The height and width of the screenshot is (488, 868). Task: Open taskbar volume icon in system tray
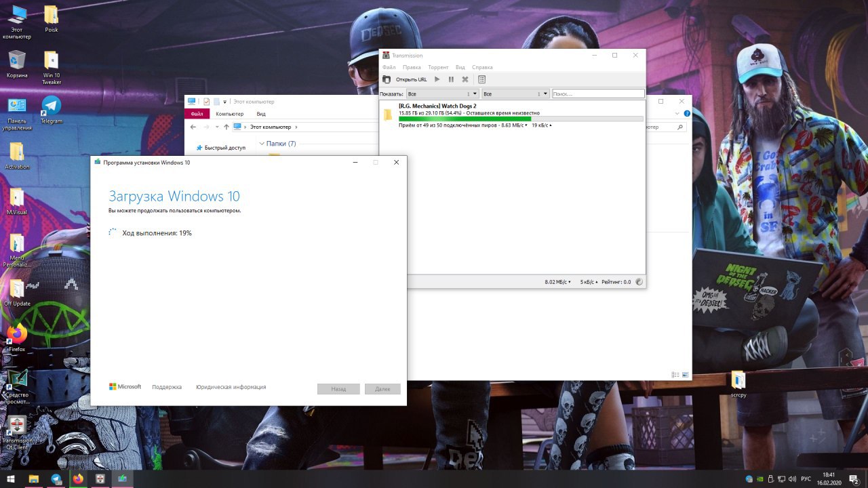(791, 479)
